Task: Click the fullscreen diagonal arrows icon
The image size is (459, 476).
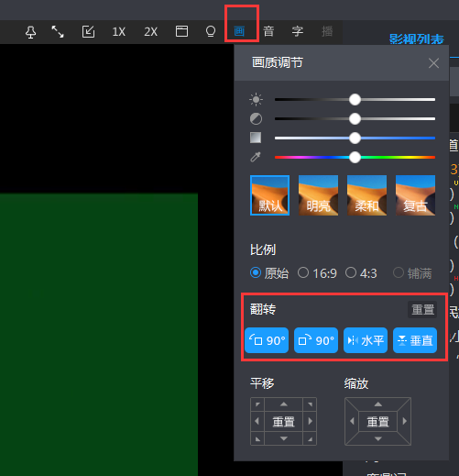Action: click(x=58, y=32)
